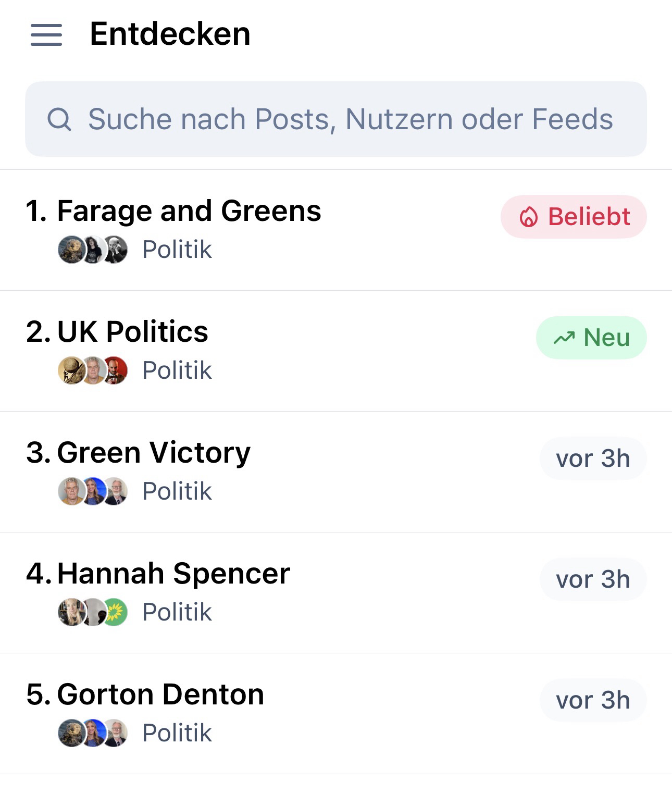Select the Politik label under UK Politics

177,370
